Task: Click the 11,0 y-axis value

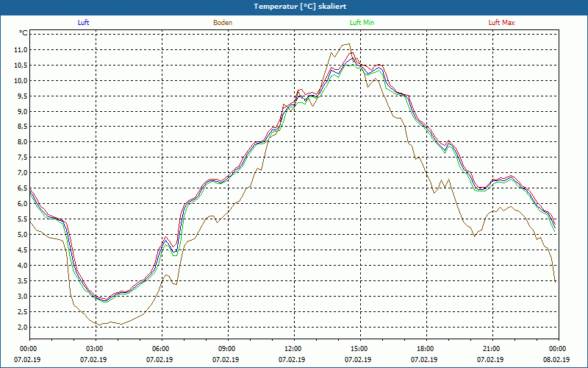Action: click(21, 50)
